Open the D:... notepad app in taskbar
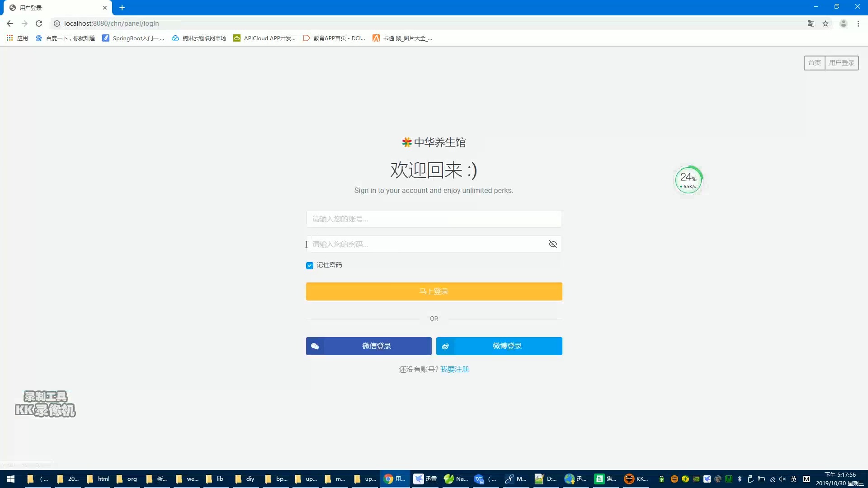 pyautogui.click(x=546, y=479)
